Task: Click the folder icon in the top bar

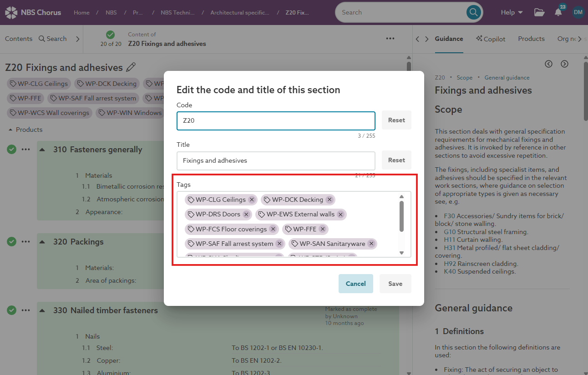Action: coord(539,13)
